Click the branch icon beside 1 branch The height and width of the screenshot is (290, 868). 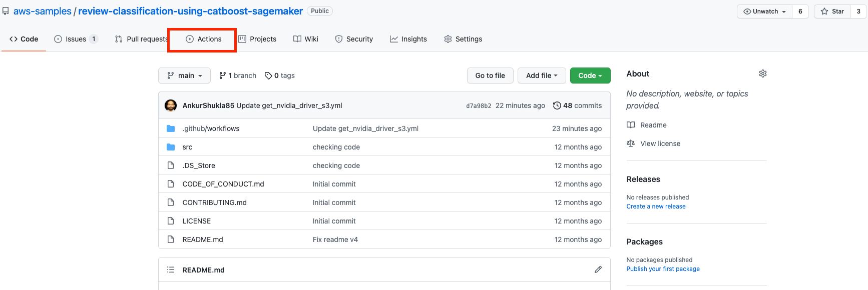click(223, 75)
